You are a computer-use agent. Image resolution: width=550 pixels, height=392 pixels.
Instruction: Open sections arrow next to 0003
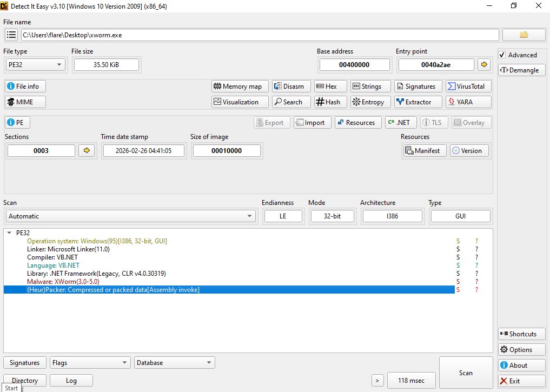pyautogui.click(x=85, y=151)
